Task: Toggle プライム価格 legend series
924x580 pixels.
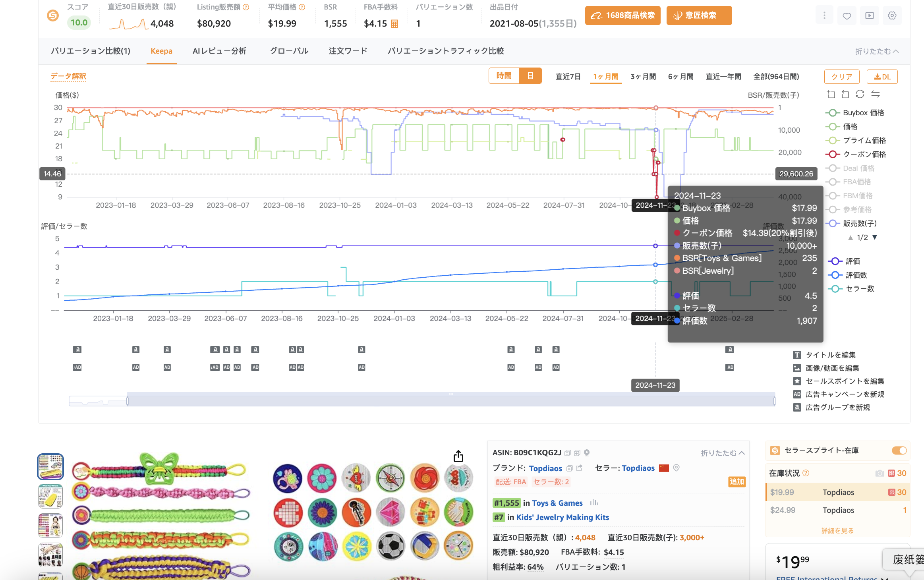Action: point(856,141)
